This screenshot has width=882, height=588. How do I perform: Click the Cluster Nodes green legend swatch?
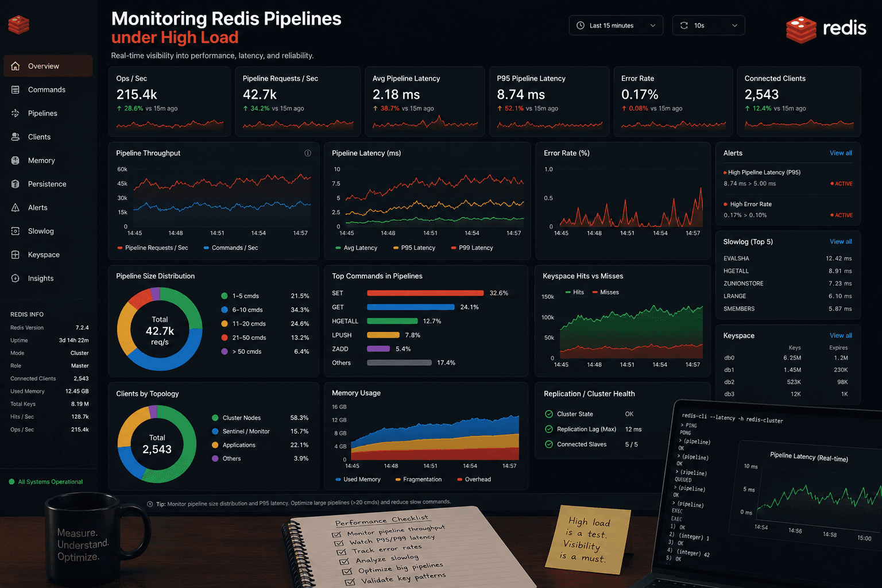[215, 418]
